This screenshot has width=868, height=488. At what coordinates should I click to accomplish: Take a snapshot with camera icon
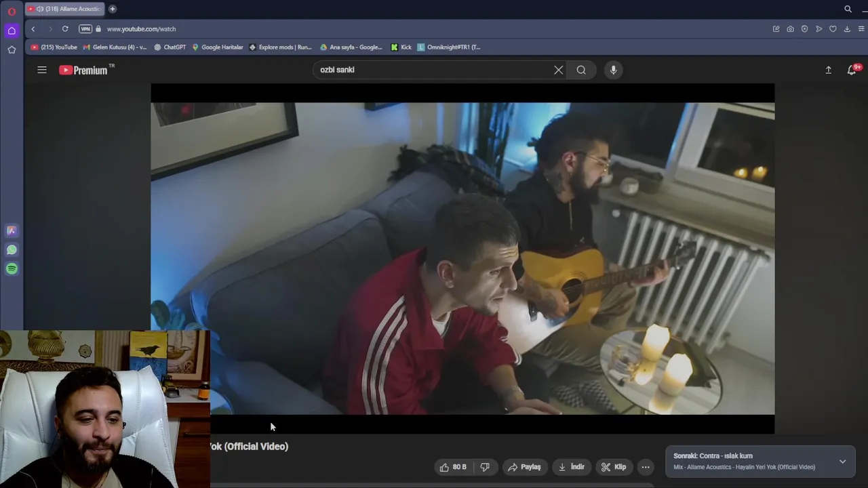(790, 29)
